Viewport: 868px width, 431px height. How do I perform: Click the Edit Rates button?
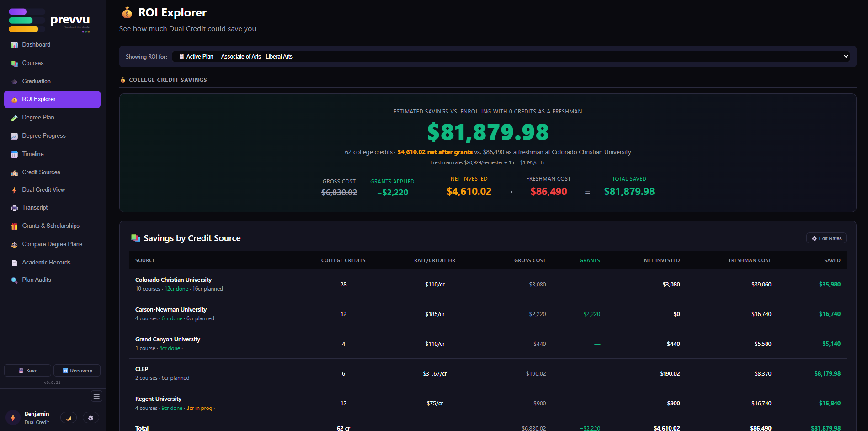(826, 238)
